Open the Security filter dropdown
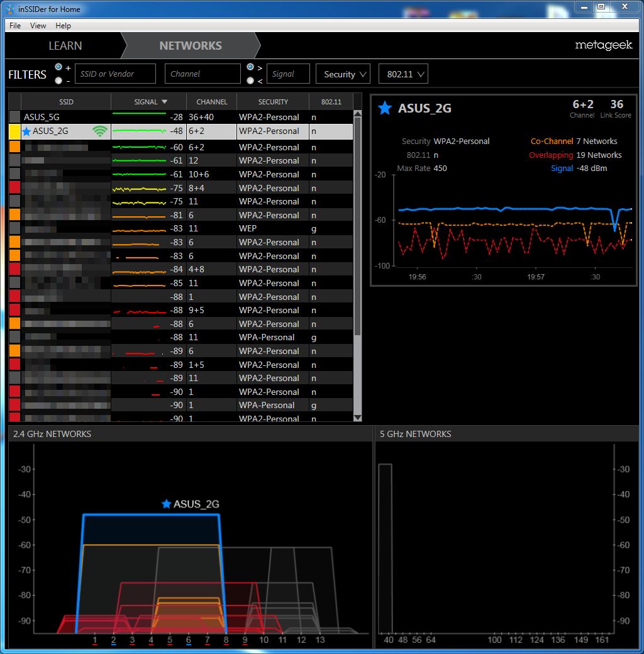Viewport: 644px width, 654px height. [x=343, y=74]
